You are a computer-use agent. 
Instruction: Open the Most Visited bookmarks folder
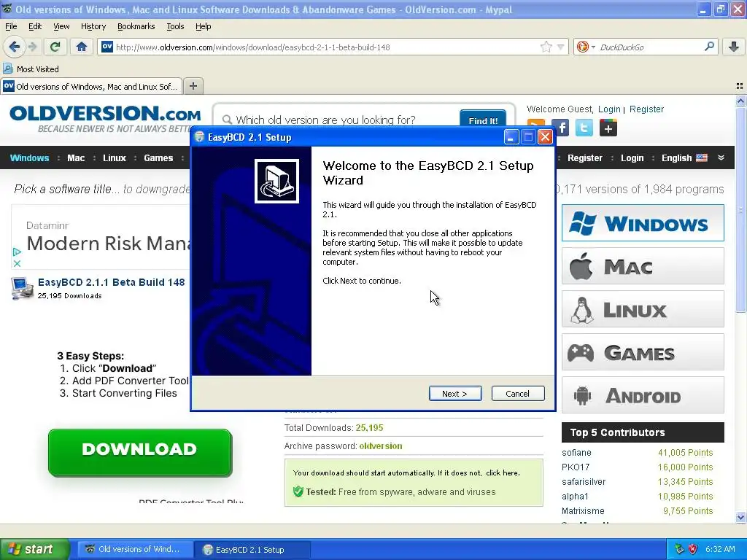[x=31, y=69]
